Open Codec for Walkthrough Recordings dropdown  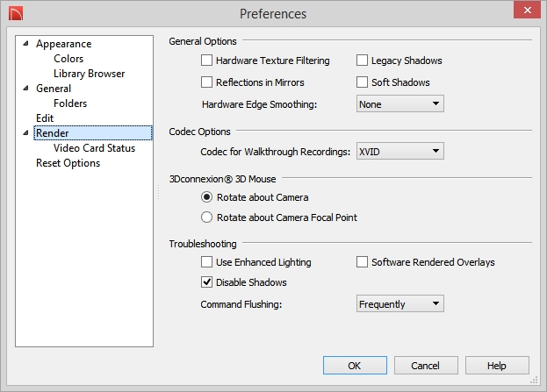point(400,151)
